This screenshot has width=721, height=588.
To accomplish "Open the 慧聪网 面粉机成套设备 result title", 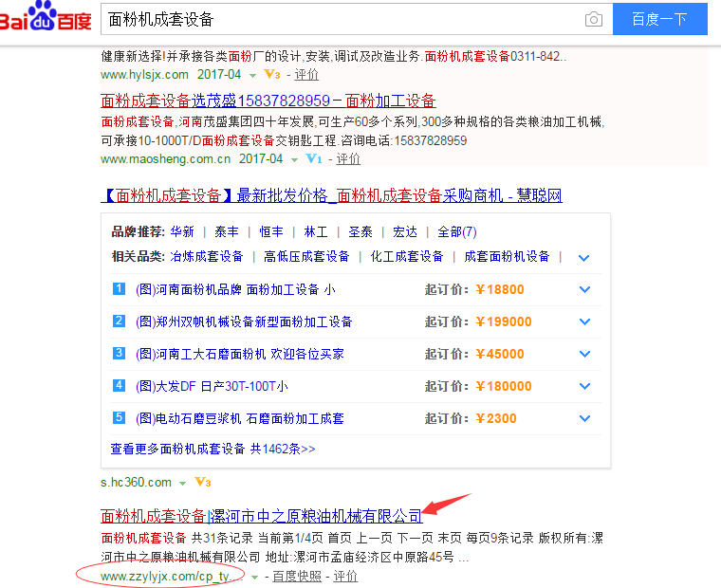I will 331,195.
